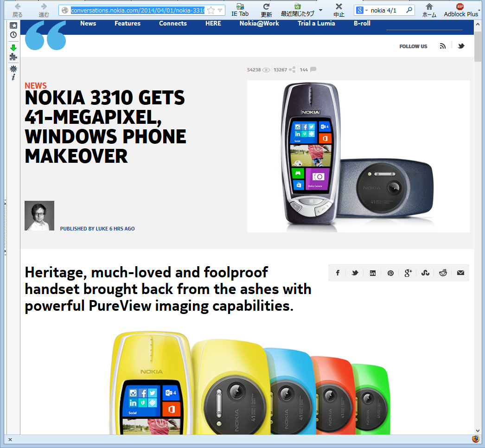Click the 'Heritage, much-loved and foolproof' subheading
Screen dimensions: 485x448
tap(168, 289)
